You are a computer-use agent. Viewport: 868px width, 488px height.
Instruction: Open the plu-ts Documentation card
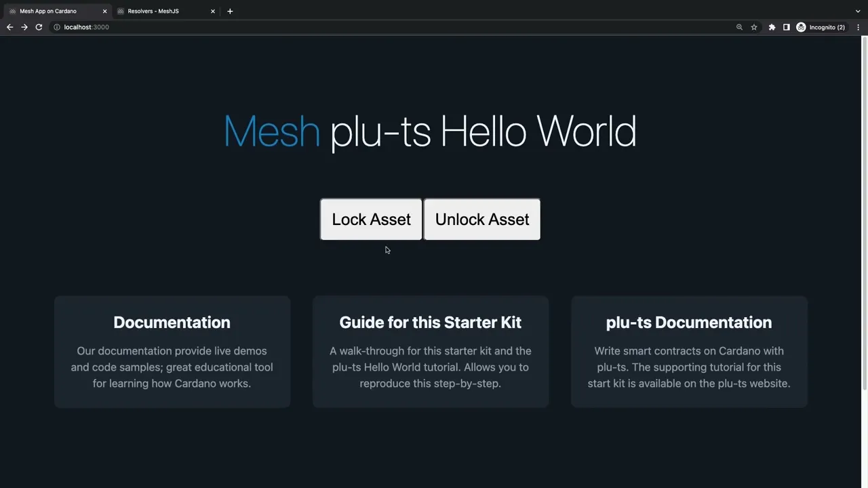(689, 351)
